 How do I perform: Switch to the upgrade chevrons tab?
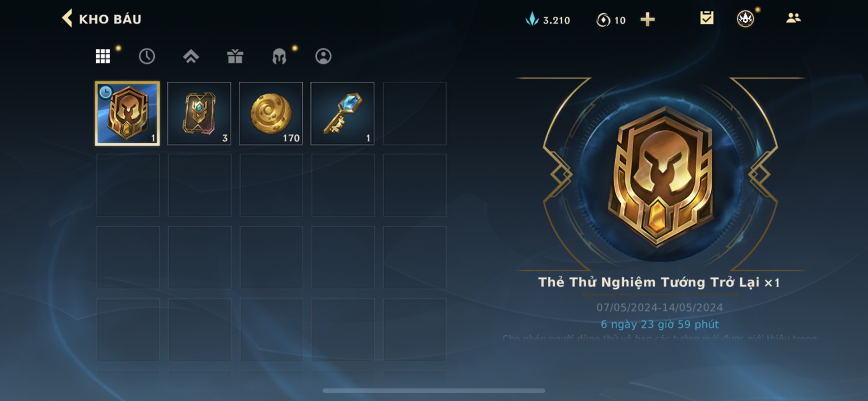click(x=191, y=56)
